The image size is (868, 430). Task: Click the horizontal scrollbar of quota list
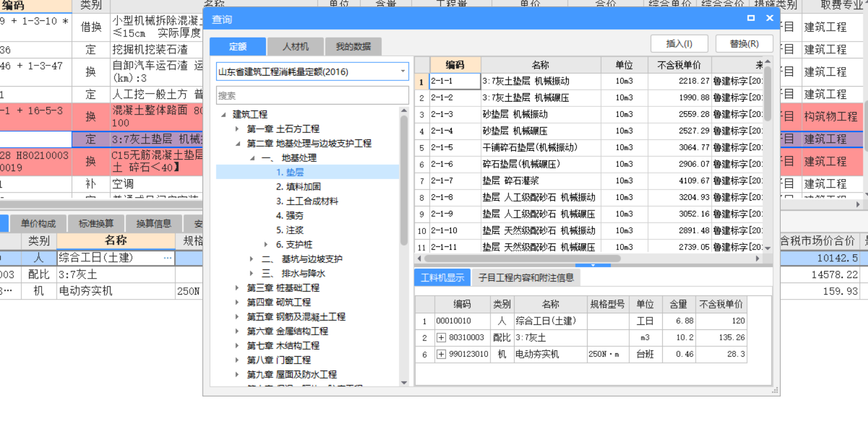522,258
